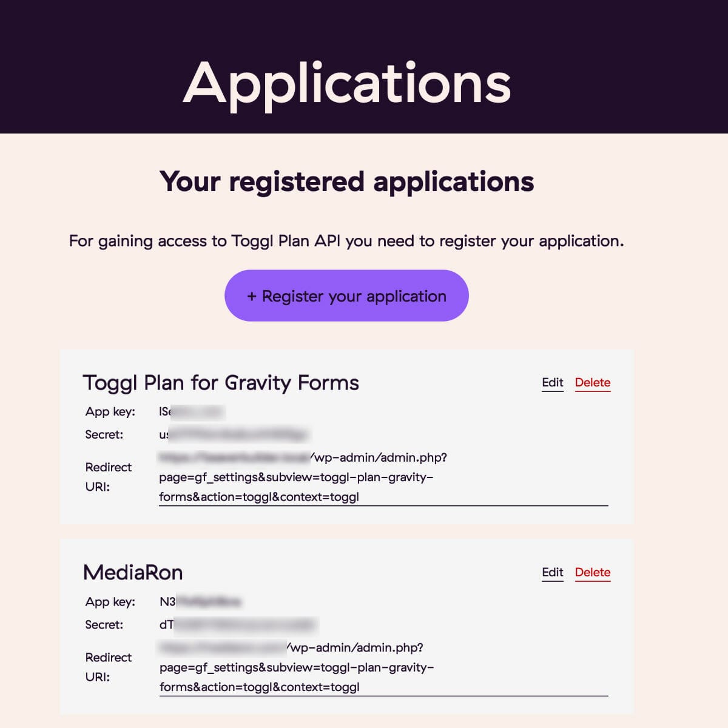Delete the MediaRon application

592,572
